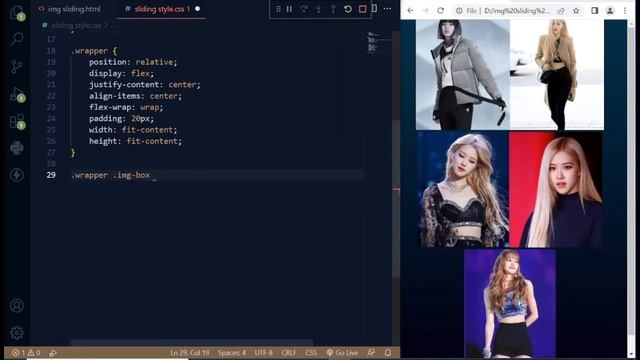Open the lightning bolt extension view

[17, 175]
